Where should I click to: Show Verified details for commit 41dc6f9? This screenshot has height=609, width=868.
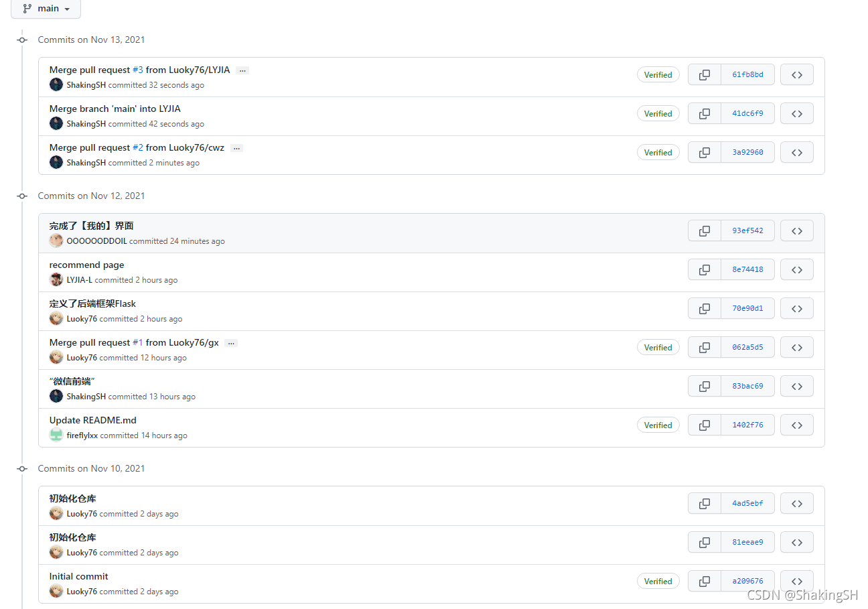[658, 114]
